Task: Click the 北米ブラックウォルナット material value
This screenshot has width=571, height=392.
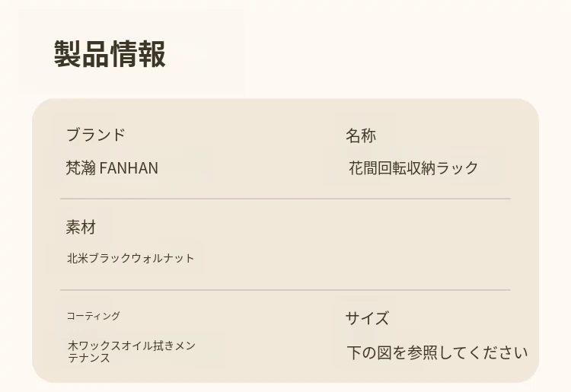Action: [130, 258]
